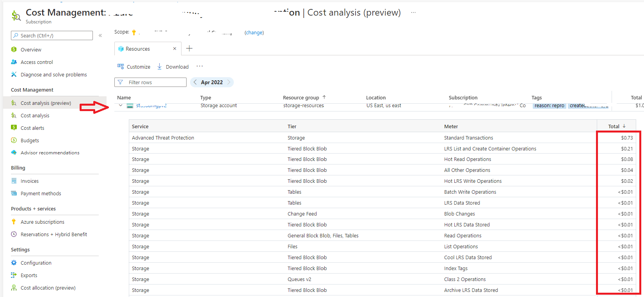Click 'Change Feed' tier cell
This screenshot has width=644, height=297.
(302, 214)
